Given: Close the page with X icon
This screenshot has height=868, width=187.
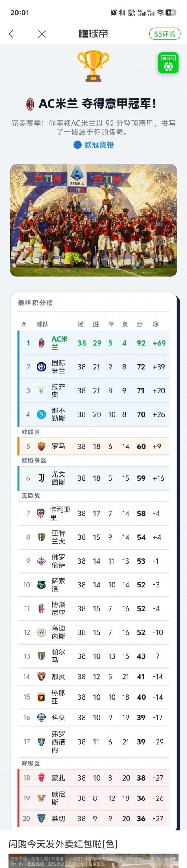Looking at the screenshot, I should point(42,34).
